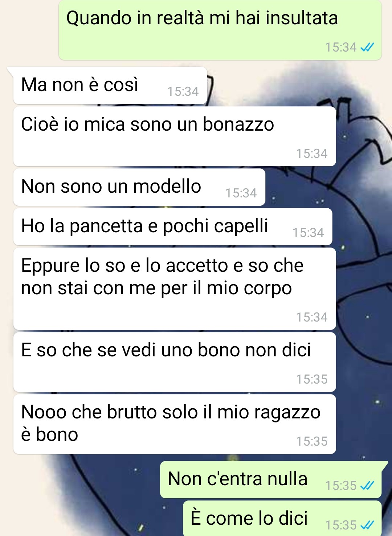Select the 'È come lo dici' message bubble

coord(282,518)
